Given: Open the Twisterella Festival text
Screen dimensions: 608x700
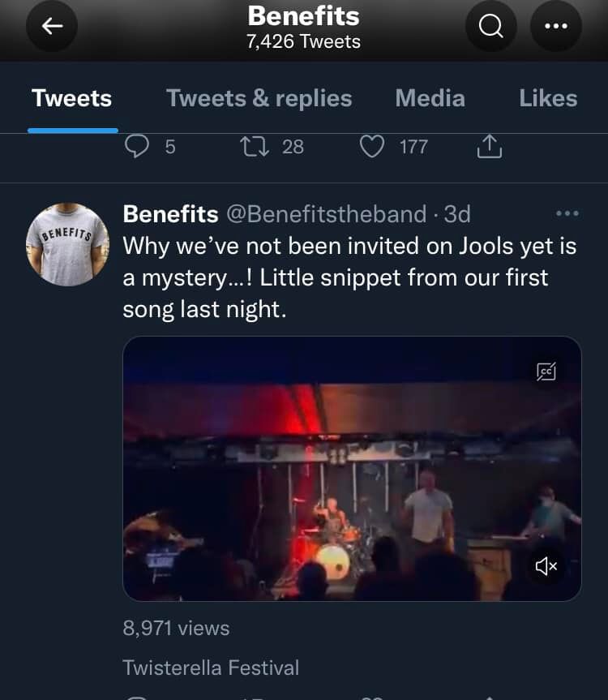Looking at the screenshot, I should point(211,668).
